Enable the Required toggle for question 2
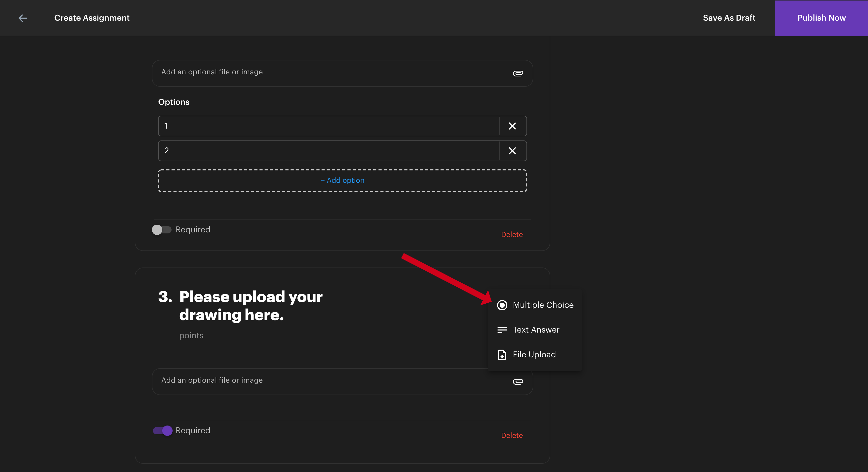Image resolution: width=868 pixels, height=472 pixels. click(x=162, y=230)
